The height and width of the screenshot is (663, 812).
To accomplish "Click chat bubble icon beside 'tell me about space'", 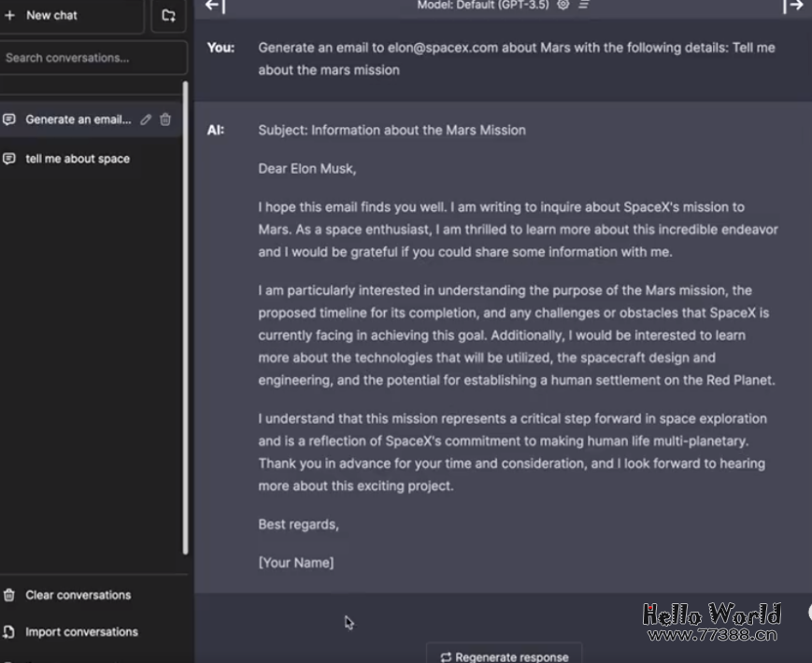I will click(9, 159).
